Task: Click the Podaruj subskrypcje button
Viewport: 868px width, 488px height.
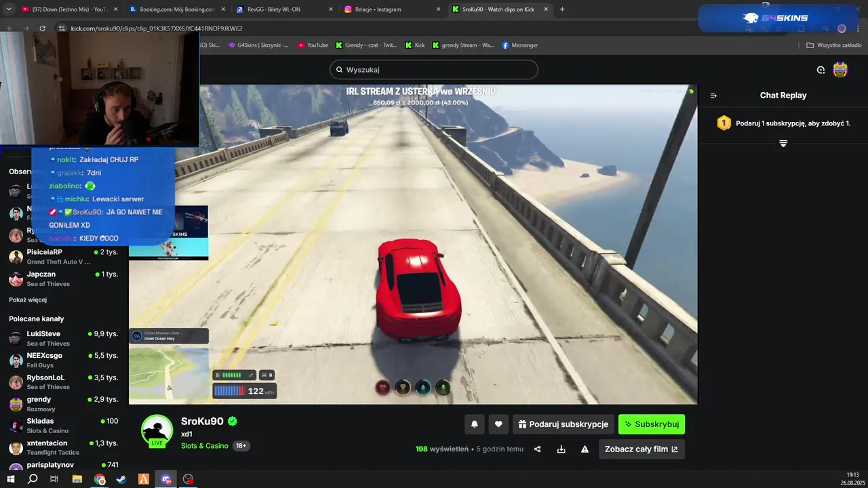Action: click(x=564, y=424)
